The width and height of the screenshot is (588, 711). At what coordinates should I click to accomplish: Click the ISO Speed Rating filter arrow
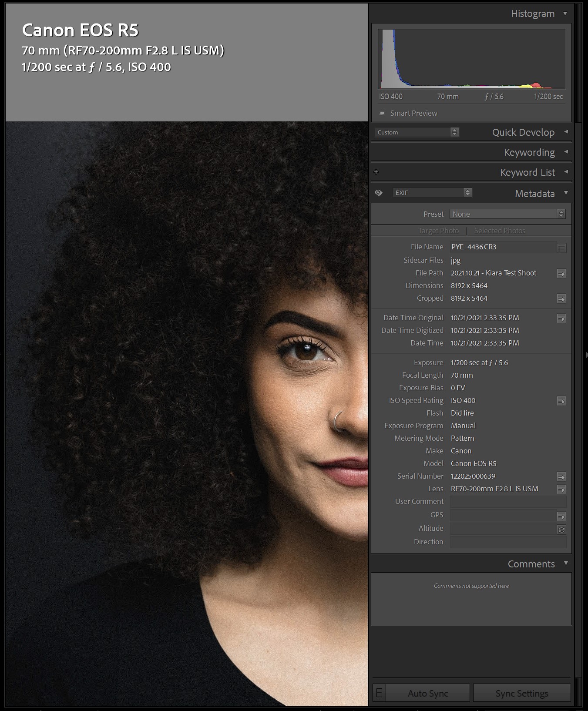point(561,401)
